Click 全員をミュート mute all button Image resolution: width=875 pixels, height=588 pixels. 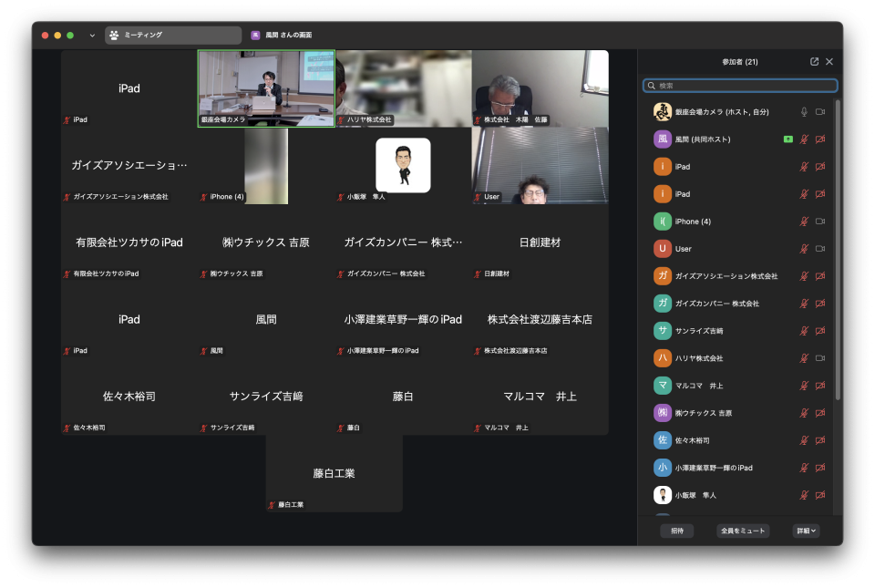743,531
